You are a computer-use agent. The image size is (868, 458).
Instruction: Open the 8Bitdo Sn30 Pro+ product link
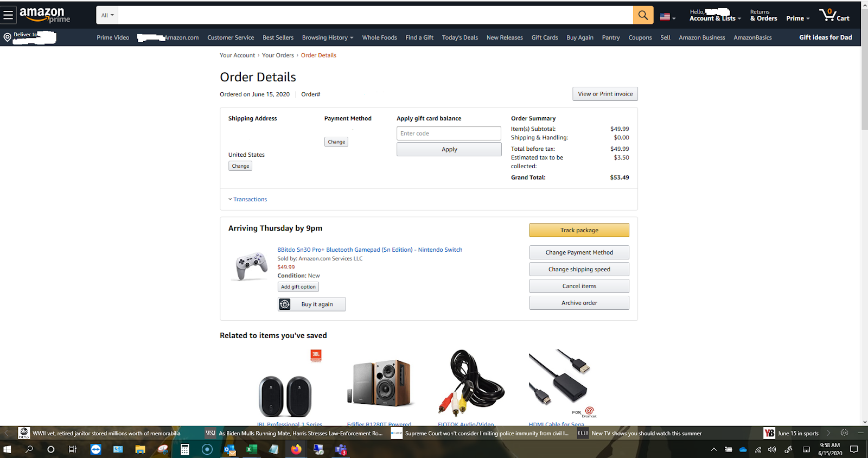[370, 250]
